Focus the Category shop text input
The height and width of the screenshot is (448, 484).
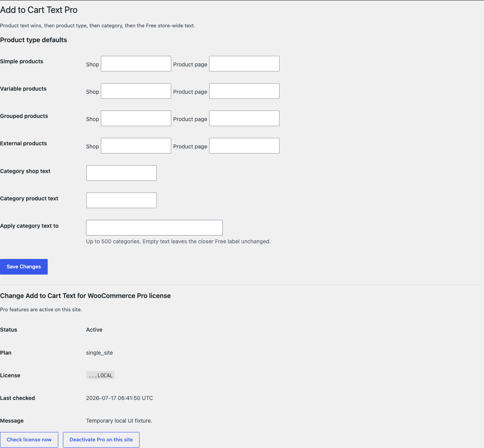122,173
